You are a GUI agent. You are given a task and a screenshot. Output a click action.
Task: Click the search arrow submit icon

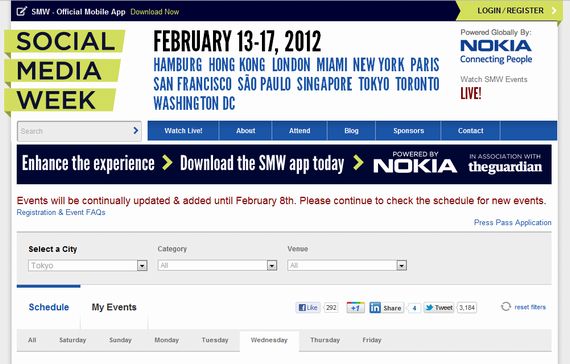[136, 131]
